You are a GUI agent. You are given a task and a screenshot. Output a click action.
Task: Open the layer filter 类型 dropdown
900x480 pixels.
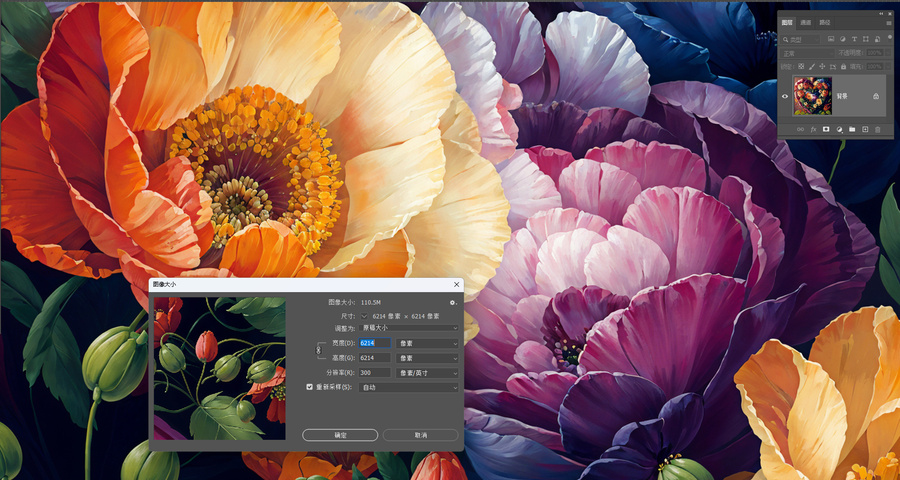click(x=801, y=39)
